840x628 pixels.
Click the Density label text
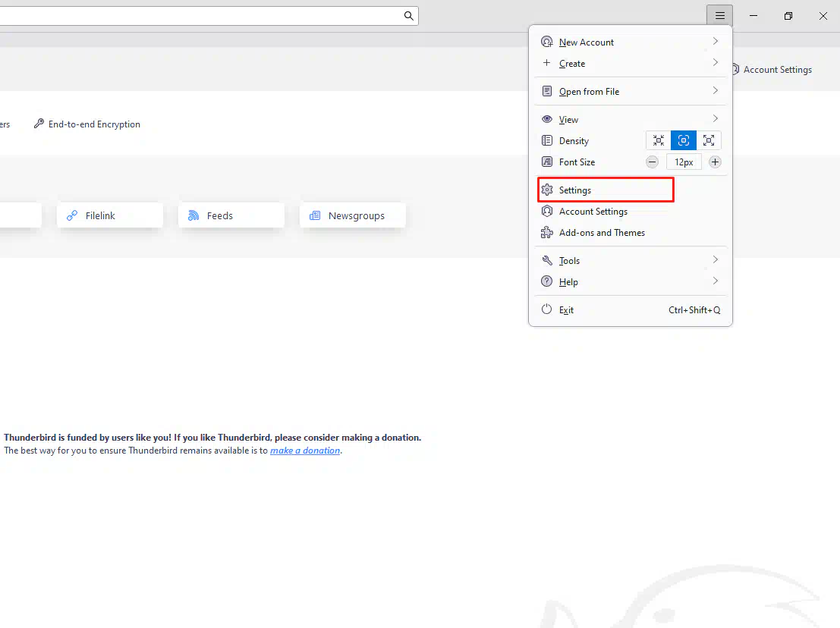pos(574,140)
